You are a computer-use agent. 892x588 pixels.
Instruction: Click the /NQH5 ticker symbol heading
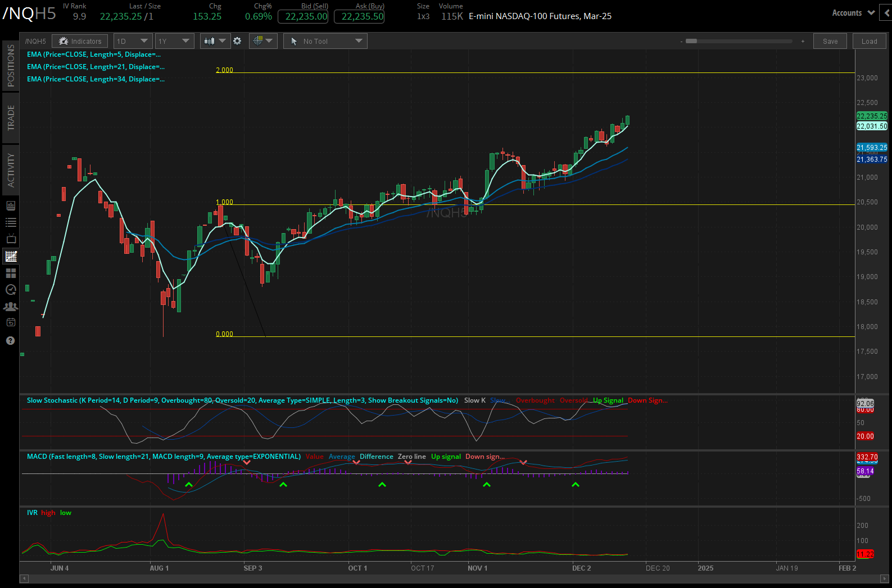(29, 13)
